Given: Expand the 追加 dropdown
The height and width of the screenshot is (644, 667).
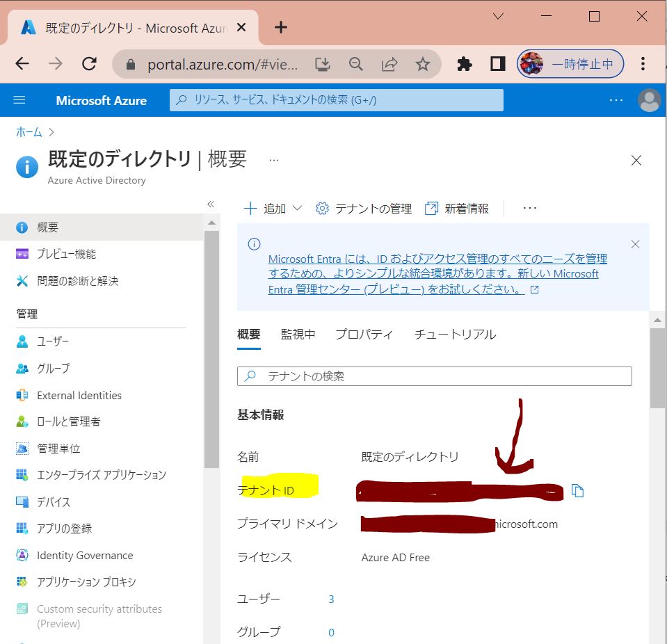Looking at the screenshot, I should (x=273, y=209).
